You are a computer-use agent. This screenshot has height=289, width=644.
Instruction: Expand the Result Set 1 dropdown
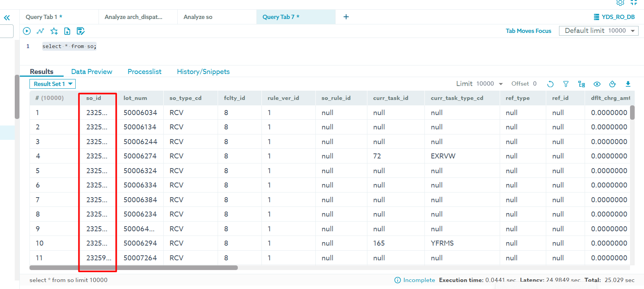click(x=52, y=84)
